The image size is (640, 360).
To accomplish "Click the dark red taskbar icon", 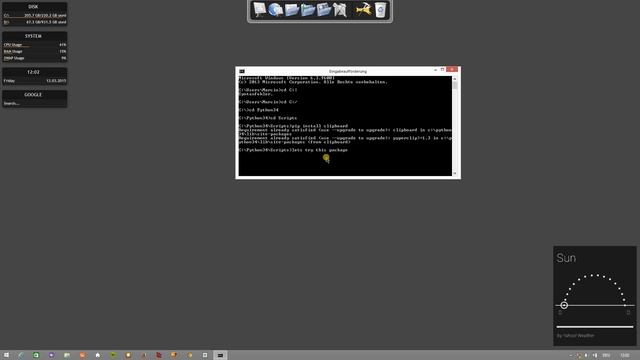I will (x=159, y=355).
